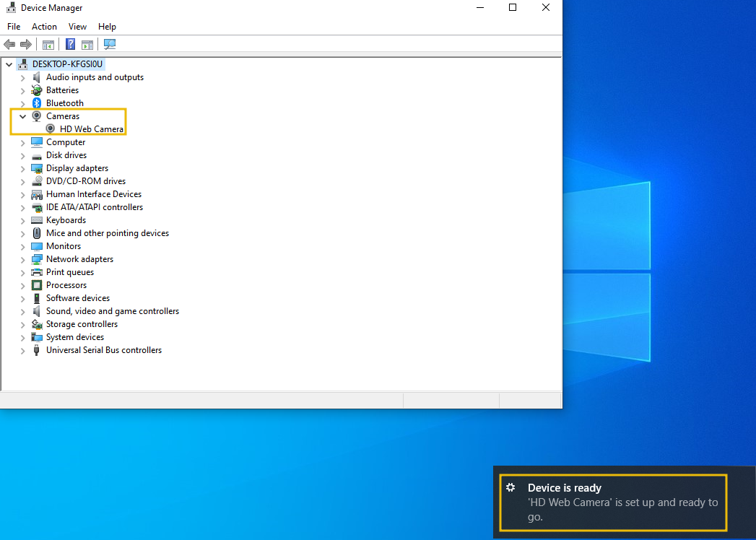The width and height of the screenshot is (756, 540).
Task: Select the Software devices label
Action: click(78, 298)
